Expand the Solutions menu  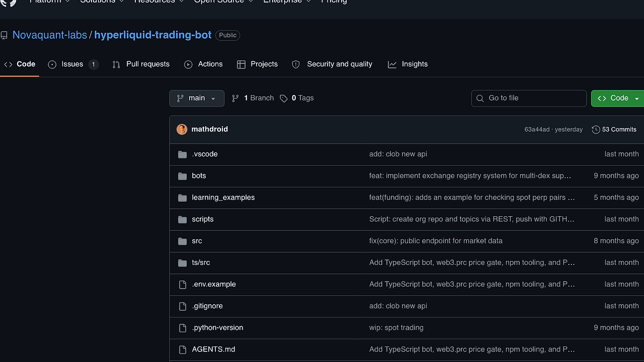tap(103, 2)
